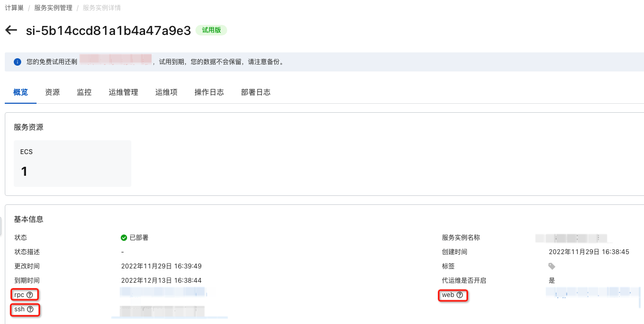
Task: Go to 计算巢 breadcrumb link
Action: point(14,8)
